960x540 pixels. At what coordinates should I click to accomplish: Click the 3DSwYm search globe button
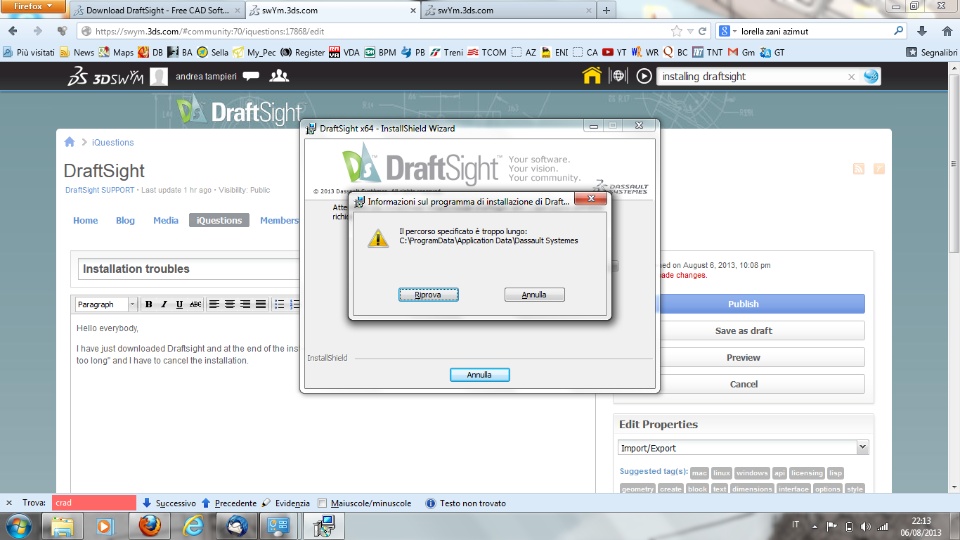[x=871, y=77]
